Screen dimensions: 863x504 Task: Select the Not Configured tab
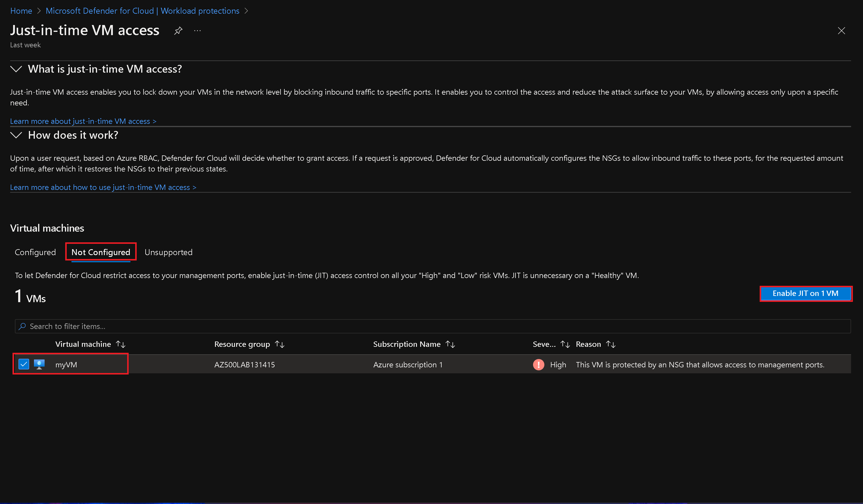[101, 252]
